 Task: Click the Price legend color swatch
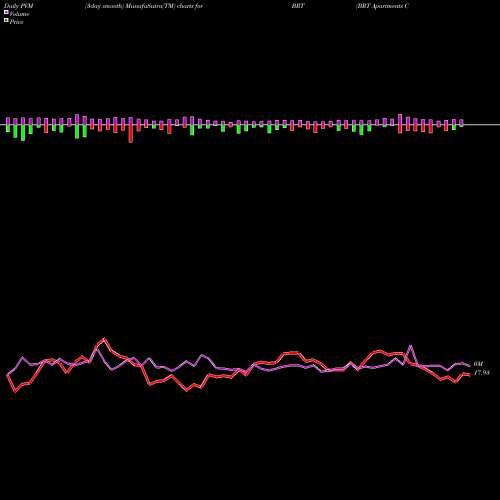pos(6,20)
